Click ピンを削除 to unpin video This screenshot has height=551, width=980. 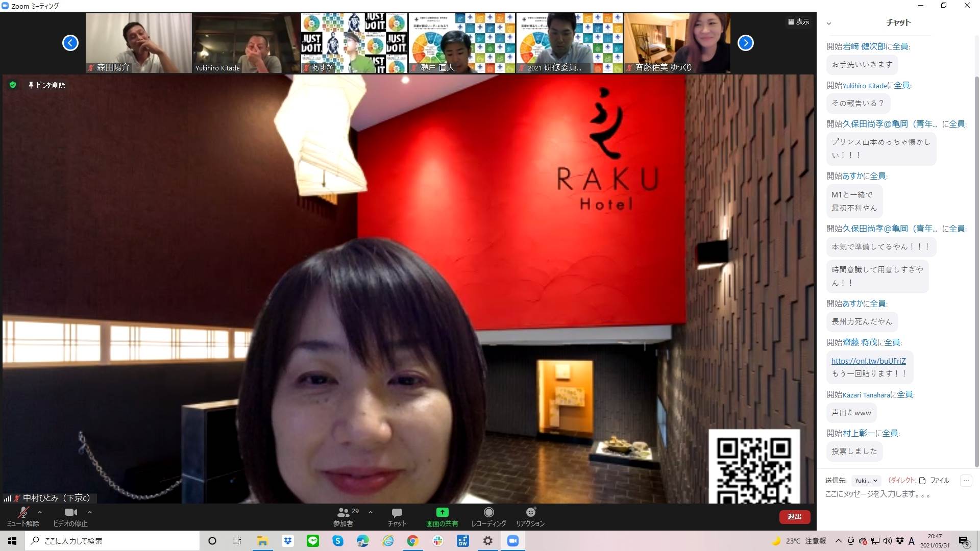pyautogui.click(x=46, y=85)
